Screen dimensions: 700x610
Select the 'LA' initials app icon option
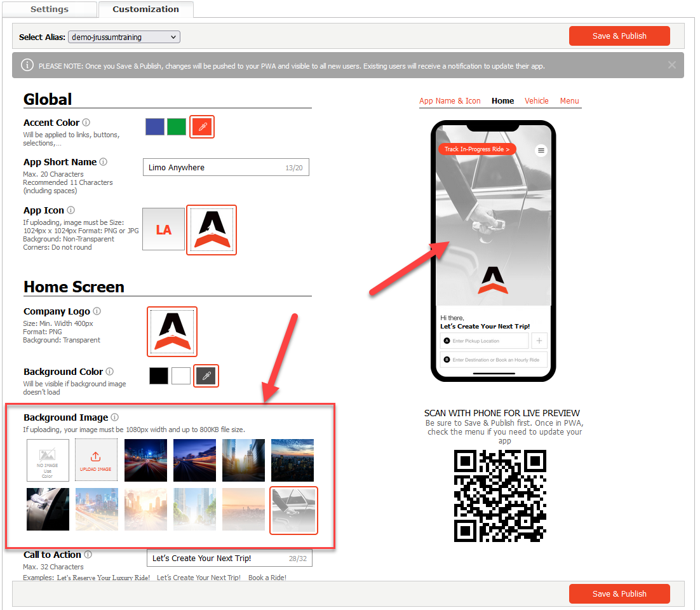tap(163, 229)
